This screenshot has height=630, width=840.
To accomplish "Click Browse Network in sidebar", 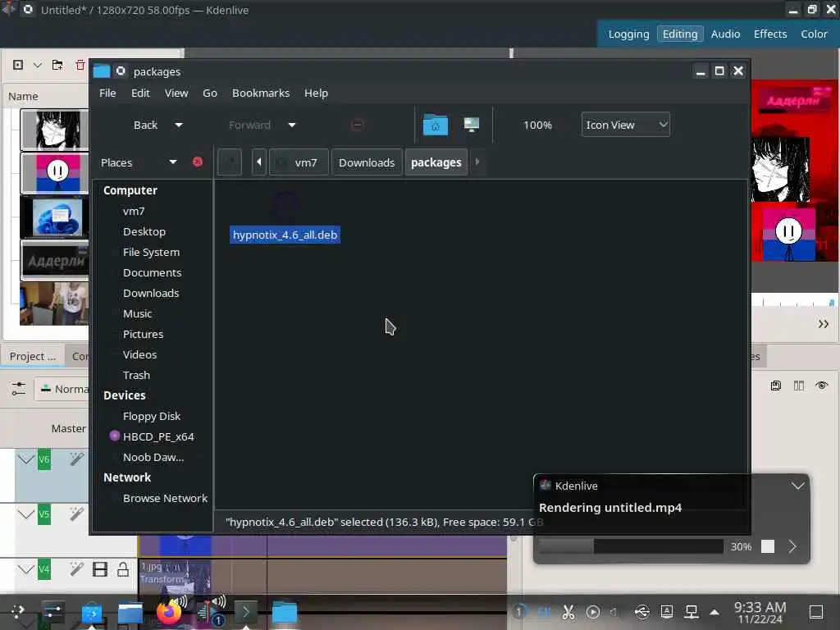I will click(x=165, y=498).
